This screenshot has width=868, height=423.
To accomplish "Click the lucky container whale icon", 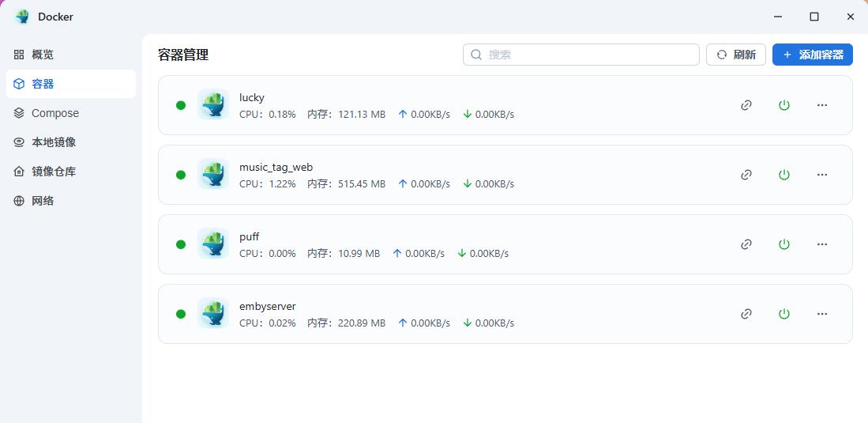I will point(213,104).
